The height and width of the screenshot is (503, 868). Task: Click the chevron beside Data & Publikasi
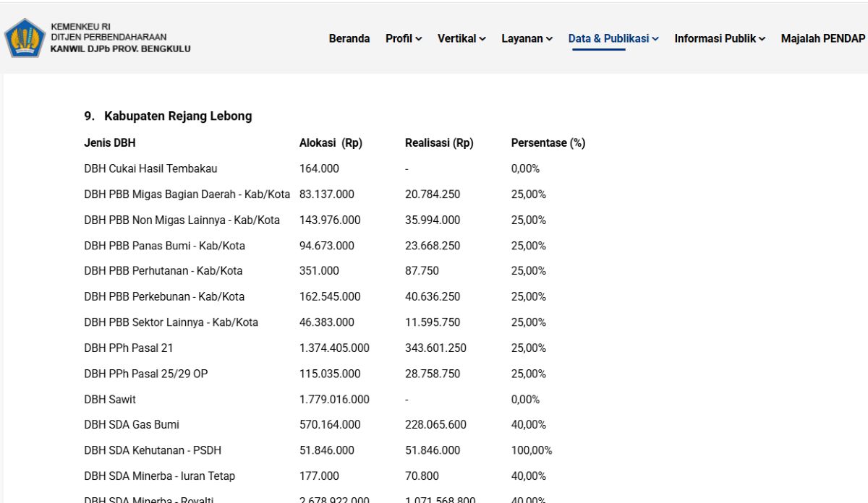tap(655, 39)
